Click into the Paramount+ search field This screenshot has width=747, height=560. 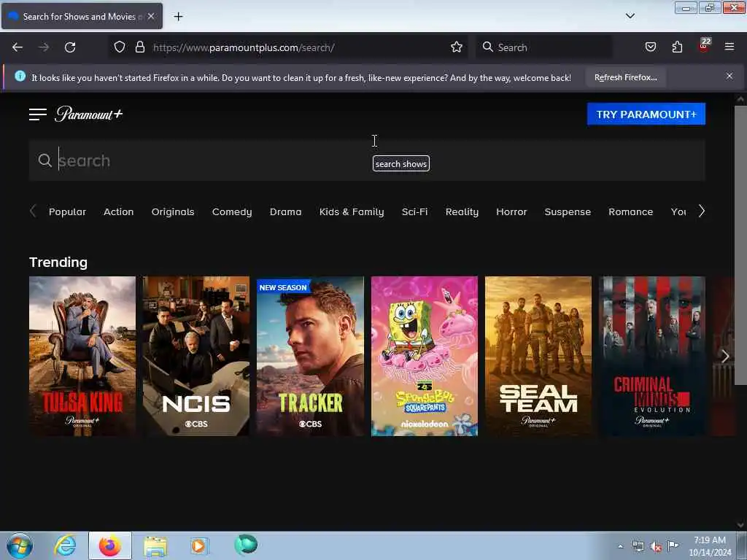pos(367,160)
